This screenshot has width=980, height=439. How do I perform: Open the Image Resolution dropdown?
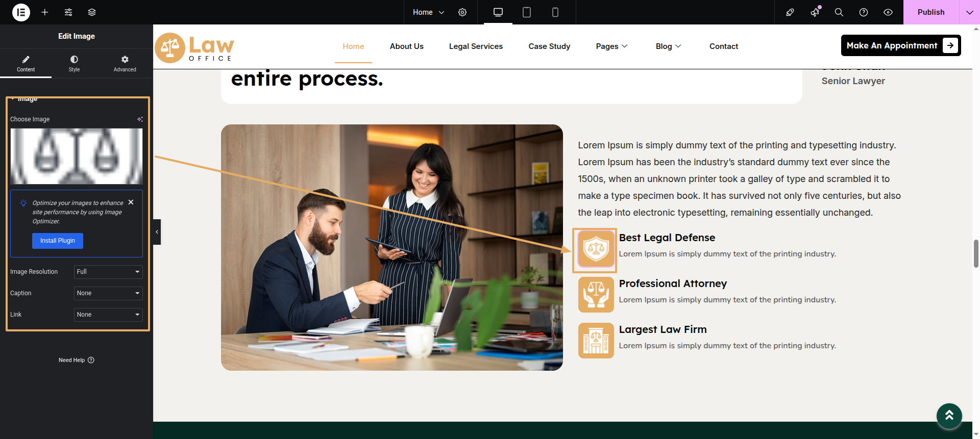coord(108,272)
